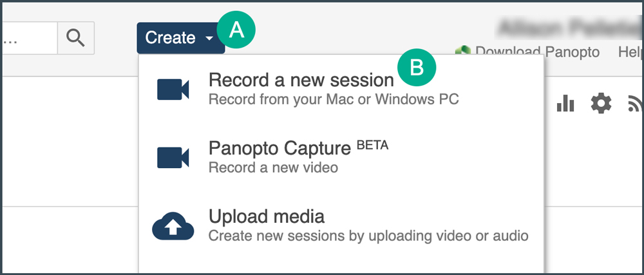Click the camera icon next to Panopto Capture

click(x=173, y=158)
